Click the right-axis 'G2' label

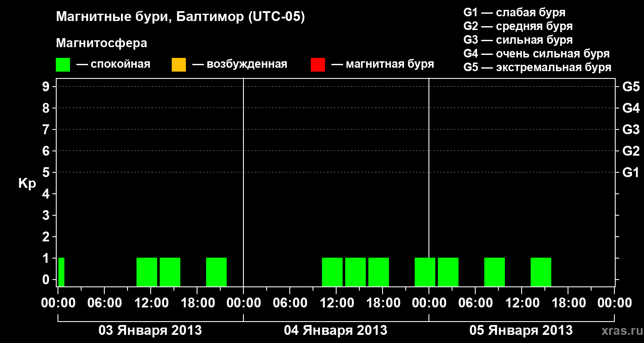tap(631, 151)
